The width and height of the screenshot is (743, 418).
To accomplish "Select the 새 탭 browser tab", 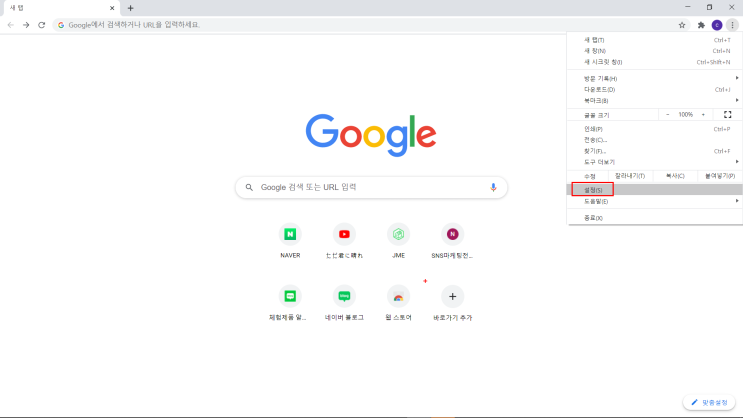I will point(60,8).
